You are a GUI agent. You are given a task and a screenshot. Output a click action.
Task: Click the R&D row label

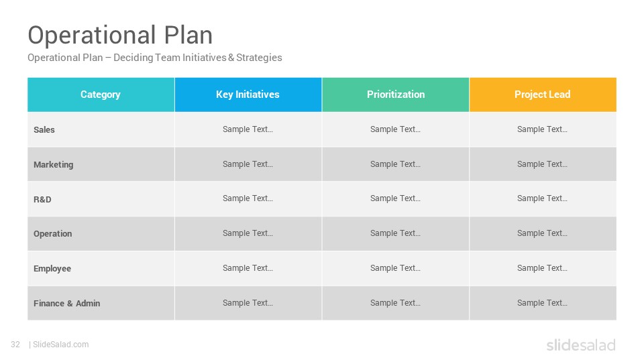pyautogui.click(x=42, y=200)
